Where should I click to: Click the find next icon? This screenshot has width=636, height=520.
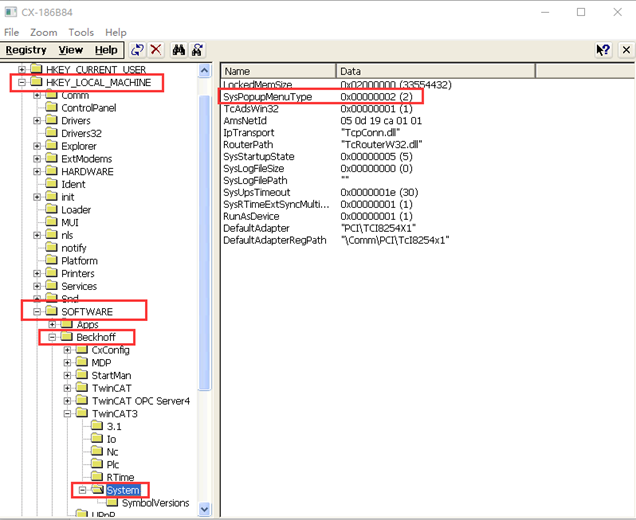(x=197, y=50)
